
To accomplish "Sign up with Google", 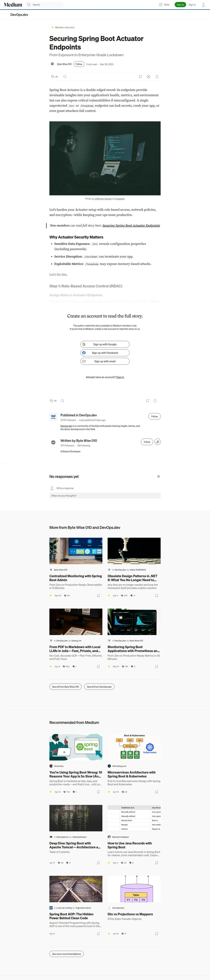I will coord(105,344).
